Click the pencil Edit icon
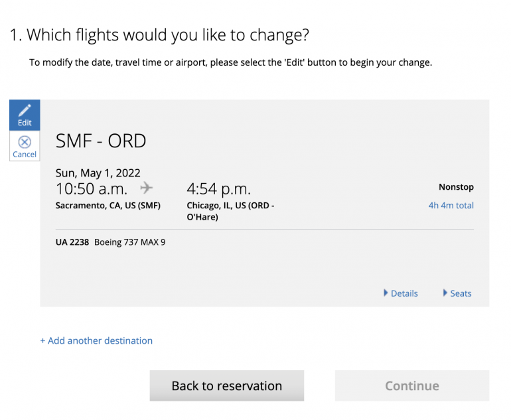 pyautogui.click(x=25, y=111)
